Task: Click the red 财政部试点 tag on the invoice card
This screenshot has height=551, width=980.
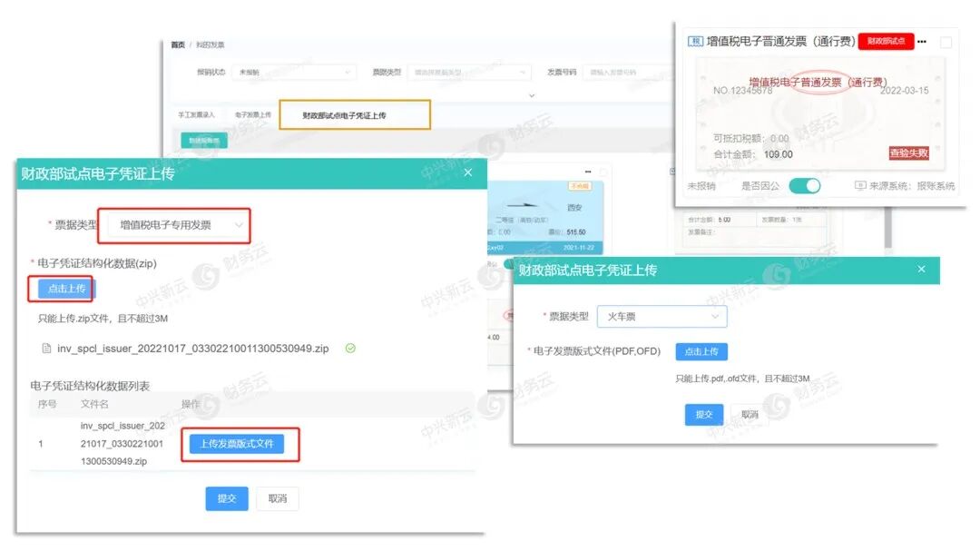Action: 887,41
